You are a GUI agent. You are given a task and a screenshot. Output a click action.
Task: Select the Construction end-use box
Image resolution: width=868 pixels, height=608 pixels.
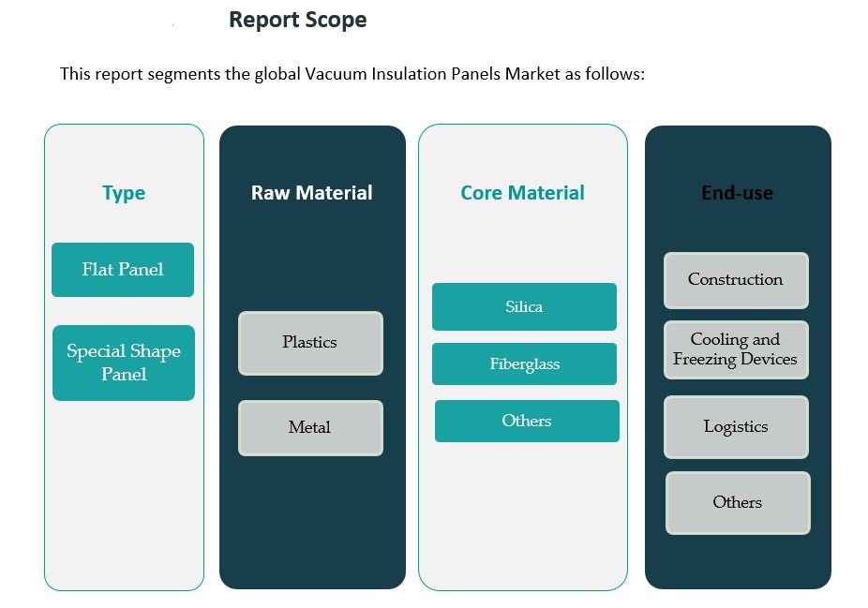tap(736, 280)
